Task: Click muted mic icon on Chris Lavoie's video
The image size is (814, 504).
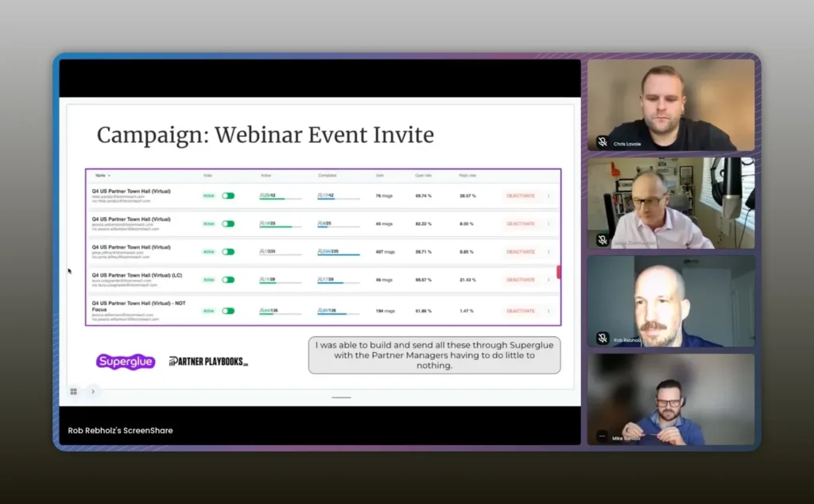Action: click(603, 142)
